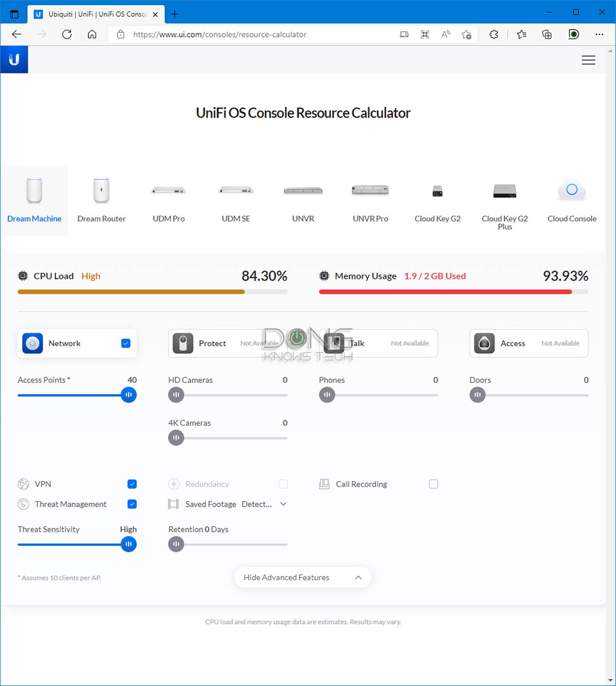
Task: Click the Access Points slider handle
Action: [129, 395]
